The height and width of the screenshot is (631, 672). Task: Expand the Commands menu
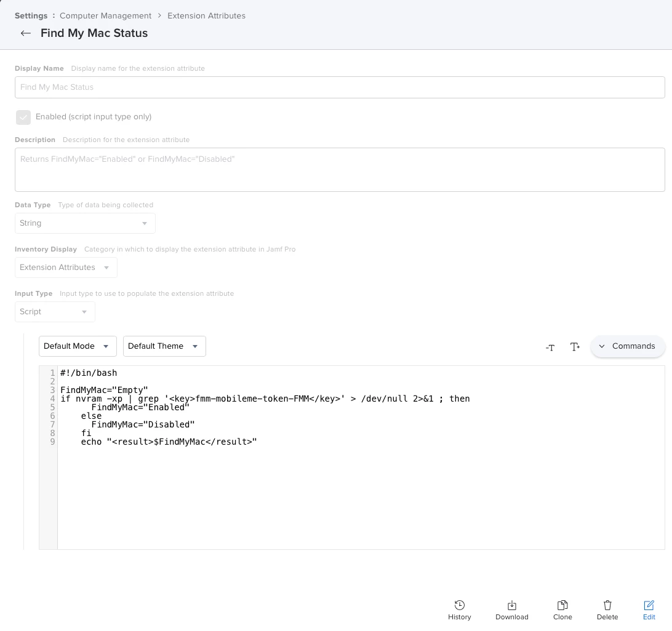click(628, 346)
